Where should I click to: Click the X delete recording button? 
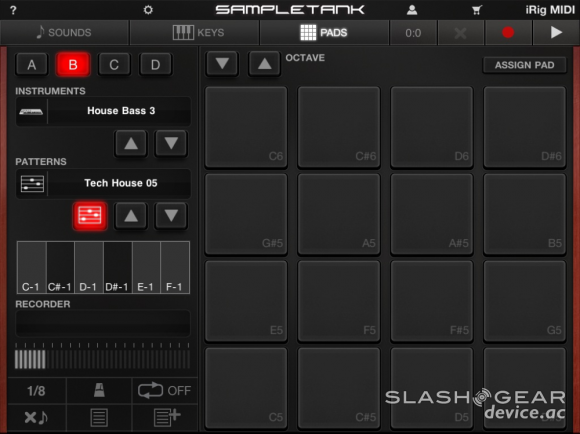coord(461,33)
